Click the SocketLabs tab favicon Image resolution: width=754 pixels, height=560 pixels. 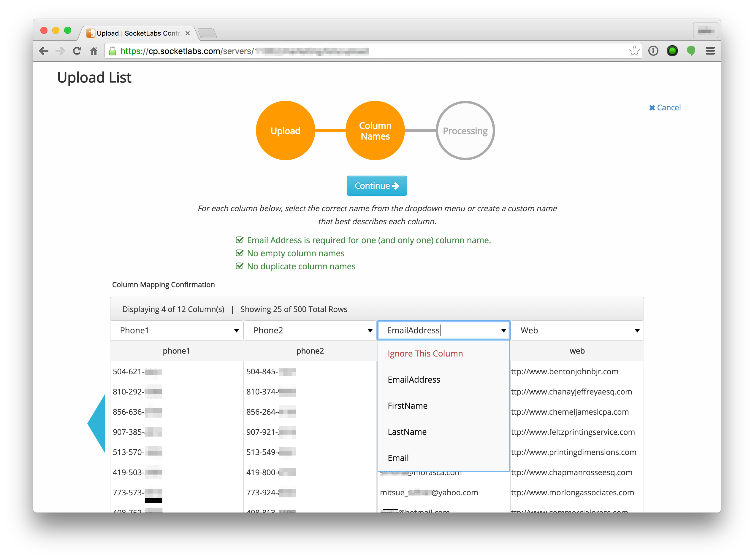tap(90, 33)
